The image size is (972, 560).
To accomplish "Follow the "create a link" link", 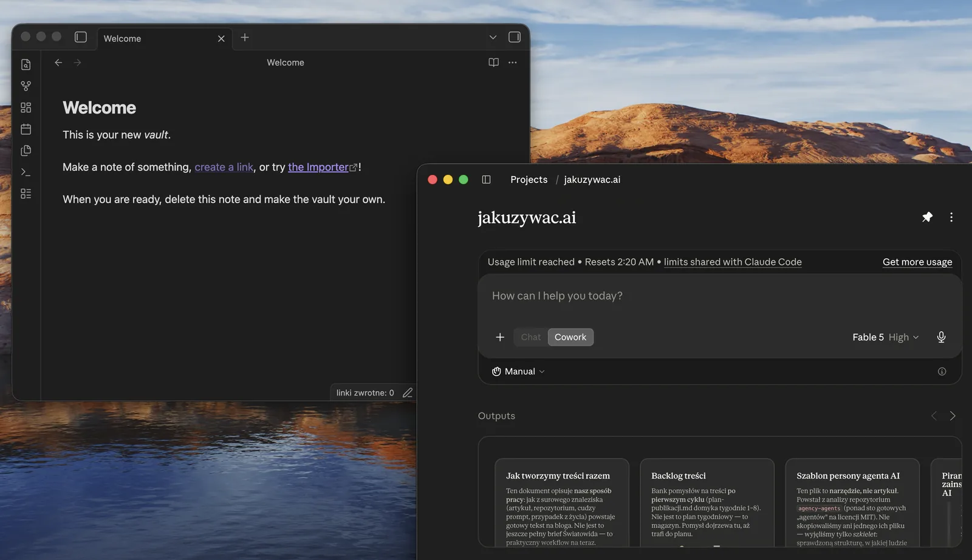I will tap(224, 167).
